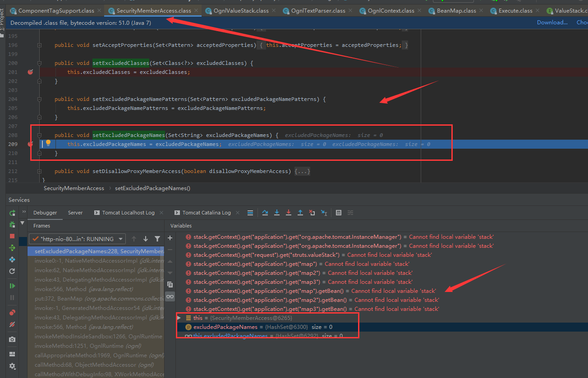Viewport: 588px width, 378px height.
Task: Click the Deploy All arrows icon
Action: tap(12, 248)
